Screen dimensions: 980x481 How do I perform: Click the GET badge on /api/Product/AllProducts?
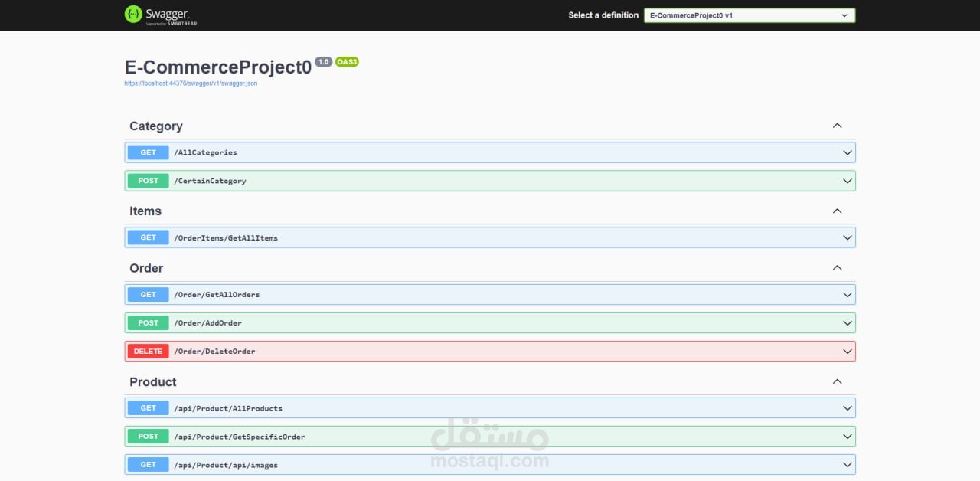tap(147, 407)
